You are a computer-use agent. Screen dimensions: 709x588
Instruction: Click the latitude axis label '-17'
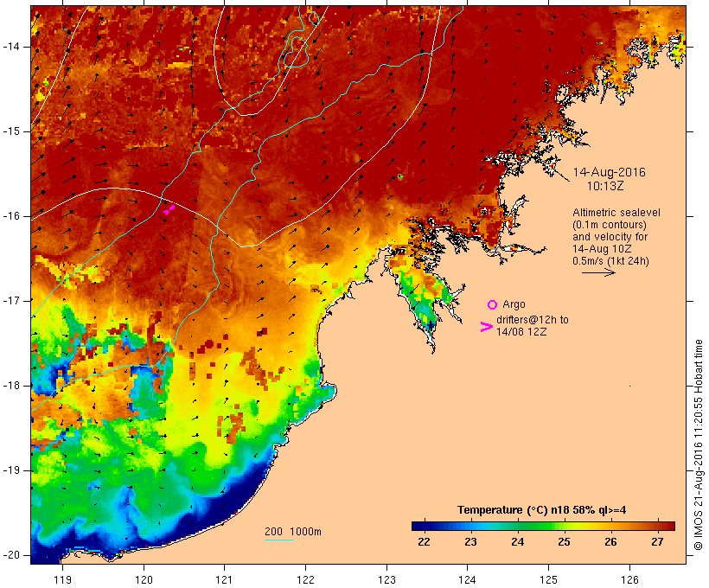[x=11, y=301]
